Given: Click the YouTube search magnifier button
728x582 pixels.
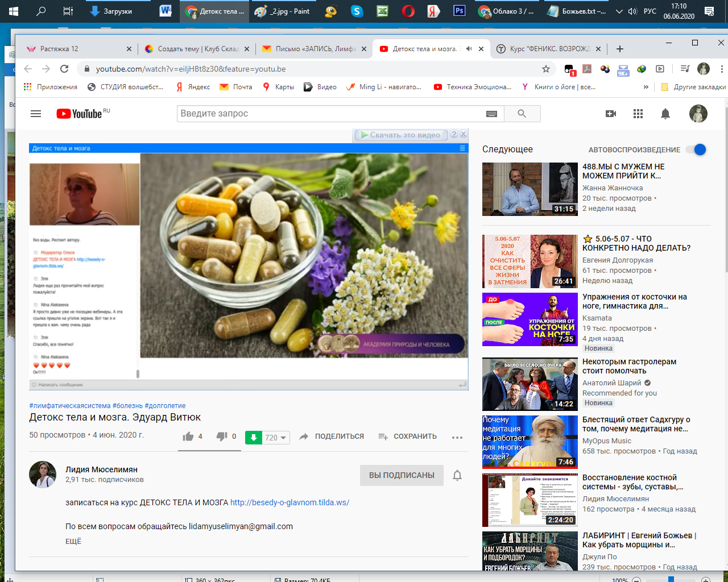Looking at the screenshot, I should (522, 114).
